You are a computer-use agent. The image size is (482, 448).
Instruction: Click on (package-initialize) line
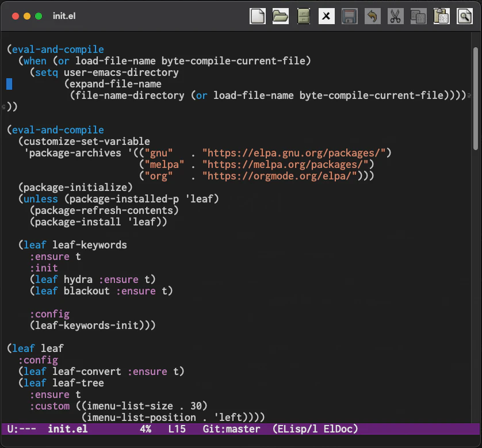[x=75, y=187]
